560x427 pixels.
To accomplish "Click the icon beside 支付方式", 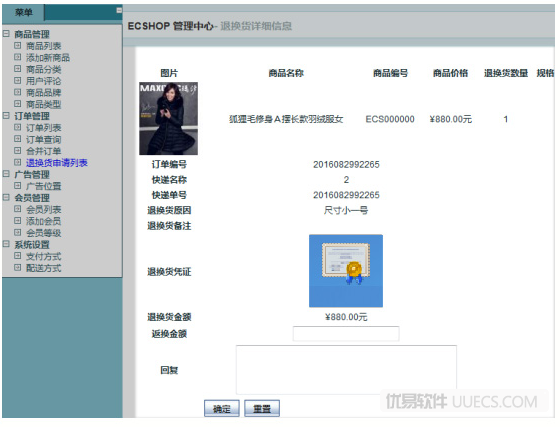I will click(x=18, y=256).
